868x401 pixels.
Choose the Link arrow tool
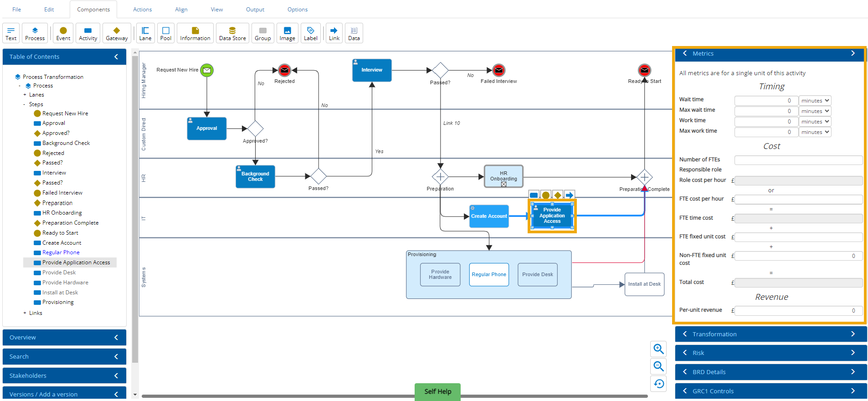[x=334, y=33]
